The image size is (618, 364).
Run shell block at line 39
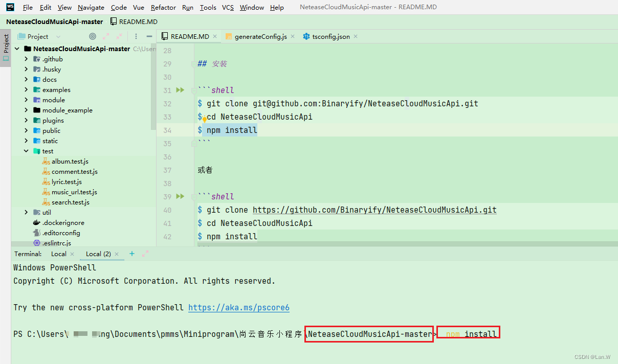pos(180,196)
